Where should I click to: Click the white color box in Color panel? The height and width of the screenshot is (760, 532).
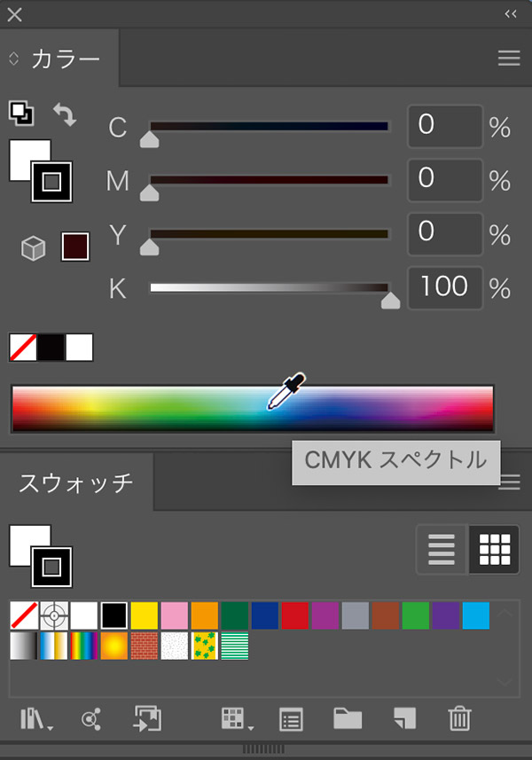pyautogui.click(x=79, y=348)
